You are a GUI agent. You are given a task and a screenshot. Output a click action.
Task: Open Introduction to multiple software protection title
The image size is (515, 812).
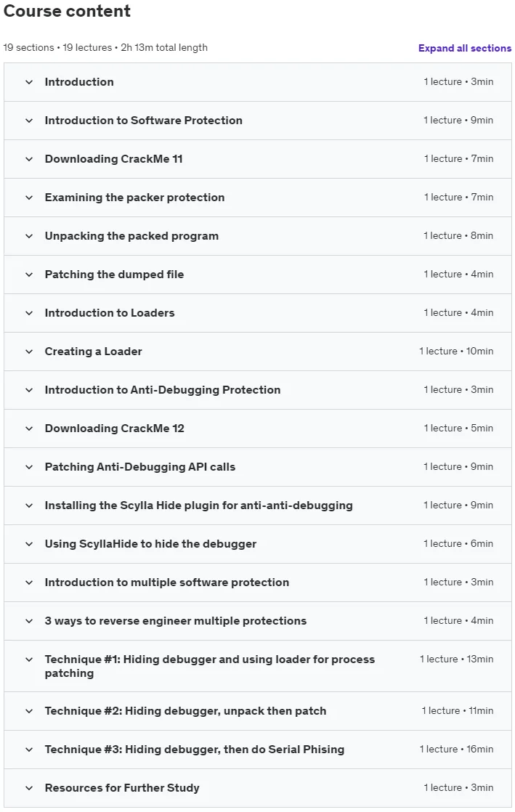[167, 582]
